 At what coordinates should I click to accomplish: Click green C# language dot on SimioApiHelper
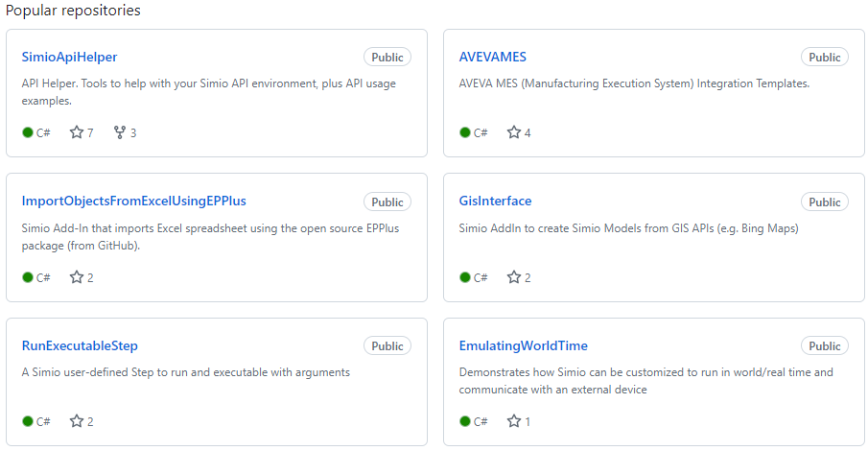pos(28,132)
